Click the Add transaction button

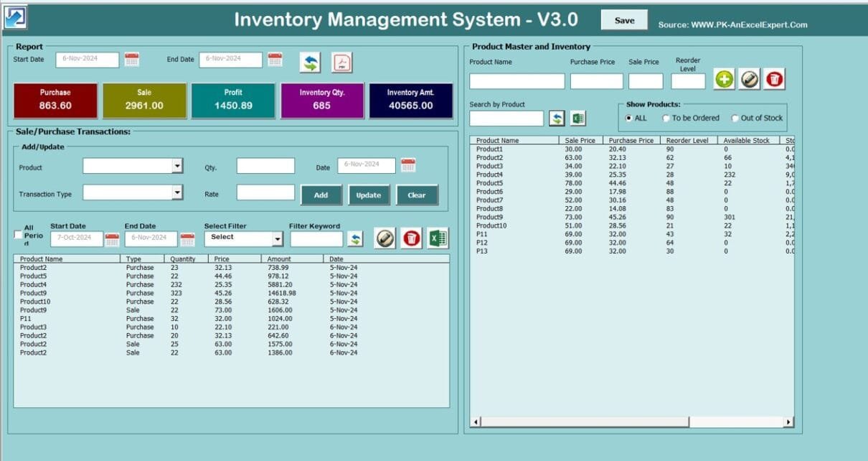321,195
